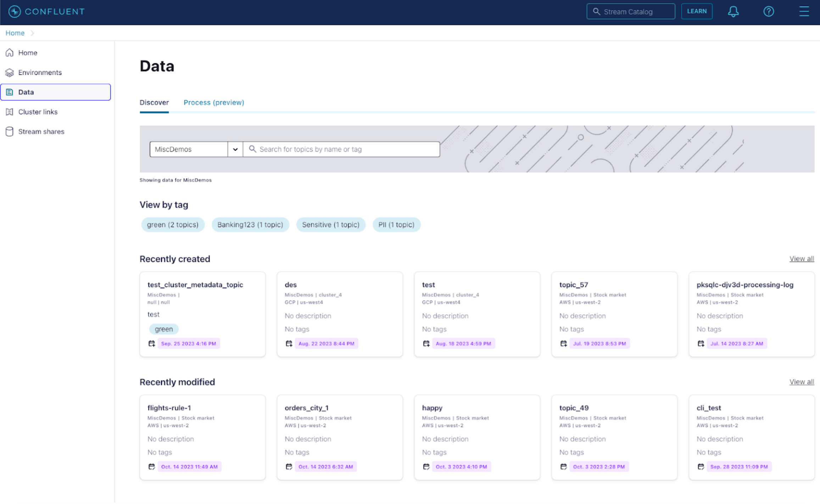
Task: Open the topic_49 topic card
Action: (x=614, y=437)
